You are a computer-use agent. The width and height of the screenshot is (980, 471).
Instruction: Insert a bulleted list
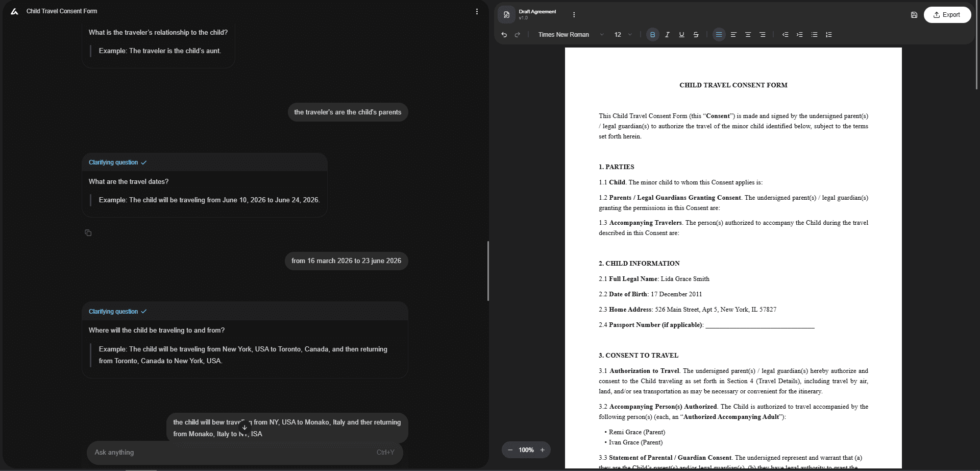pyautogui.click(x=814, y=34)
